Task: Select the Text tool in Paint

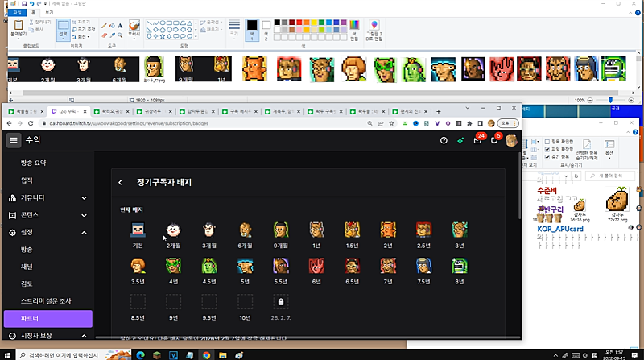Action: (x=120, y=26)
